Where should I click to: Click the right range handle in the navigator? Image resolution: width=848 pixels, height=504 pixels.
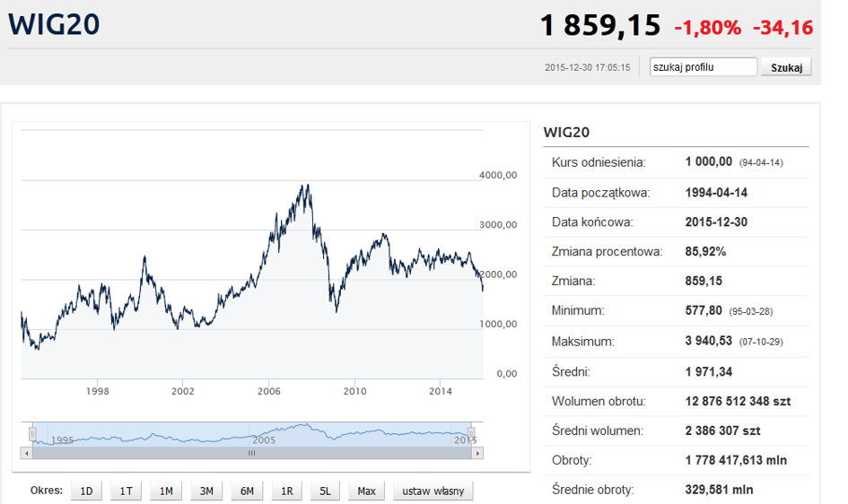tap(471, 434)
